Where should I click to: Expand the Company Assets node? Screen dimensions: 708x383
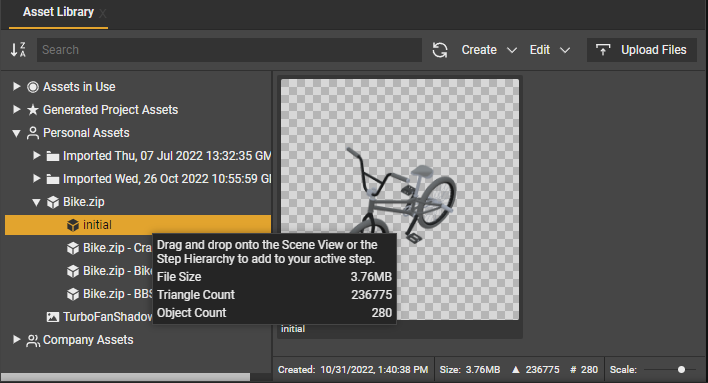[16, 339]
